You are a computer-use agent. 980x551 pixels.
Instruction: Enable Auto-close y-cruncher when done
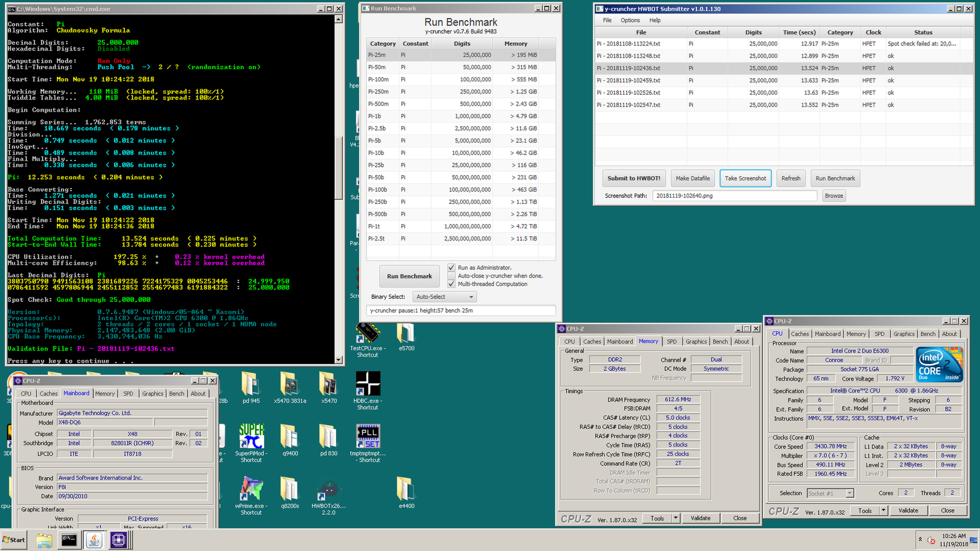(451, 275)
